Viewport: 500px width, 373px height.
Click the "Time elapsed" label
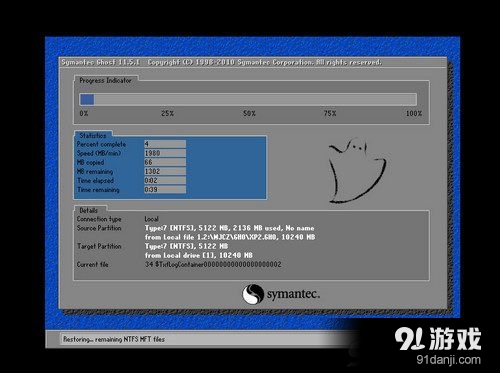(x=95, y=180)
